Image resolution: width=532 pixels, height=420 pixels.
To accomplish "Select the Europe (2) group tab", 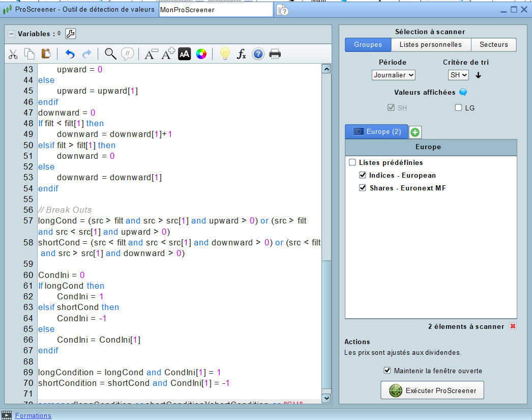I will click(x=376, y=132).
